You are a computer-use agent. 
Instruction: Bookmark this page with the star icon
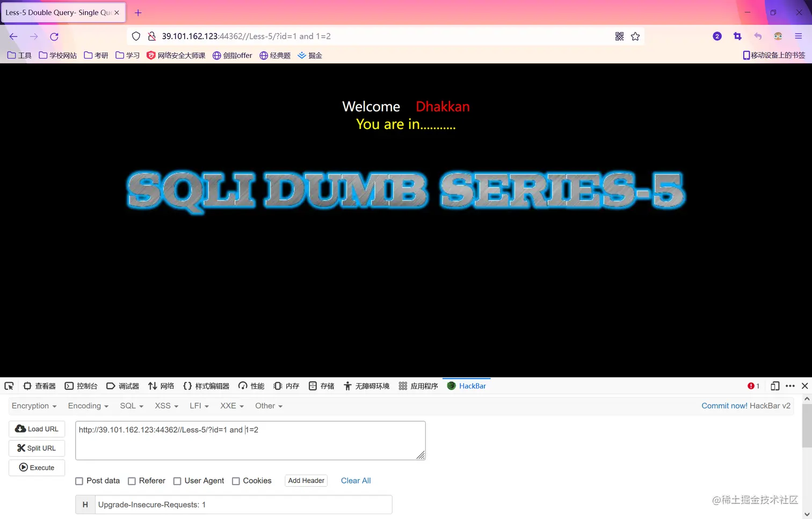click(x=635, y=36)
